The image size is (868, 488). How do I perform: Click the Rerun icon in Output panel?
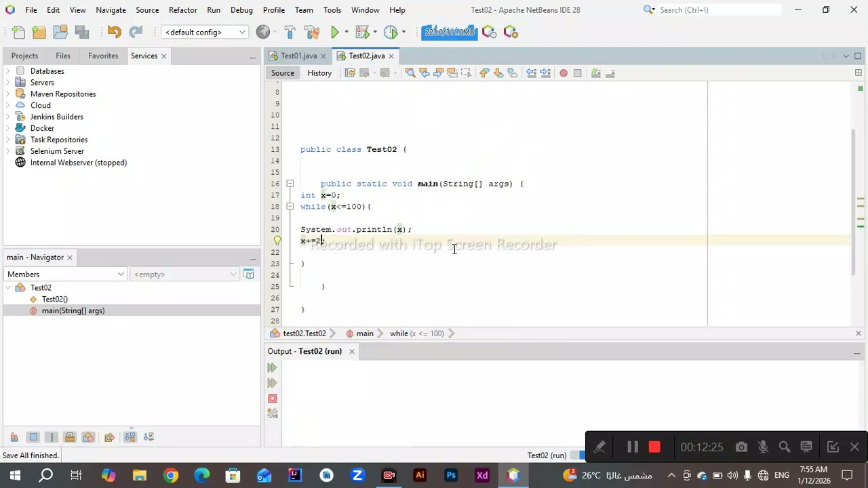click(273, 367)
